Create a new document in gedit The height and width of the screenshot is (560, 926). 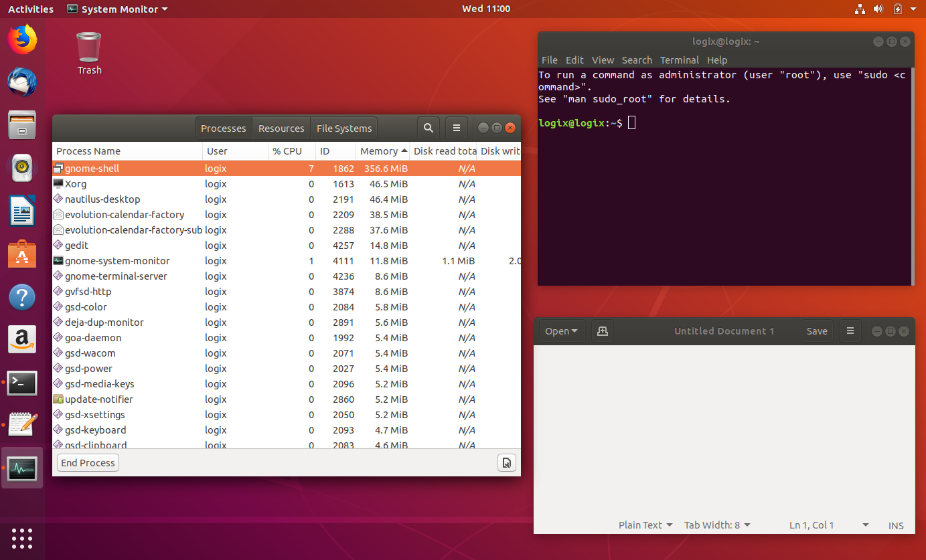click(x=601, y=331)
